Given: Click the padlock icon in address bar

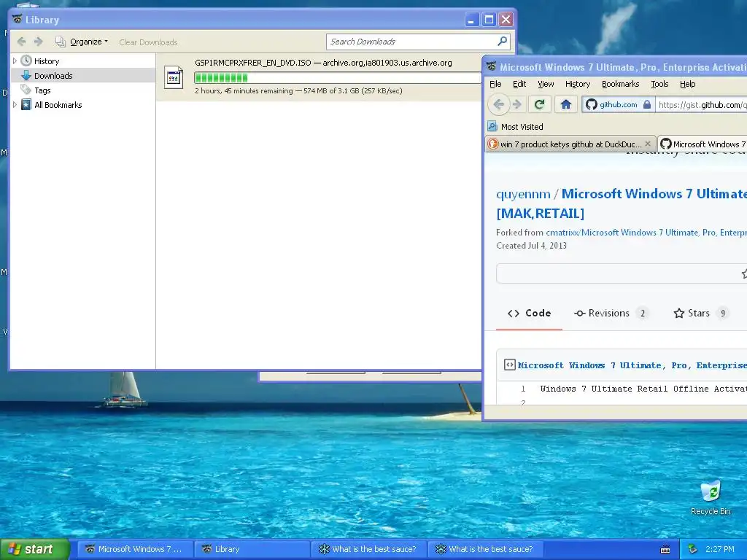Looking at the screenshot, I should coord(647,105).
